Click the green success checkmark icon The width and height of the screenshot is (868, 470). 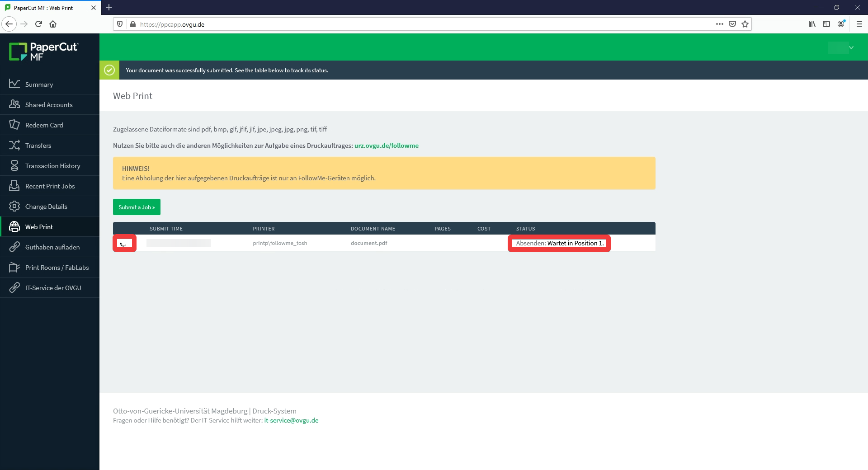(109, 70)
